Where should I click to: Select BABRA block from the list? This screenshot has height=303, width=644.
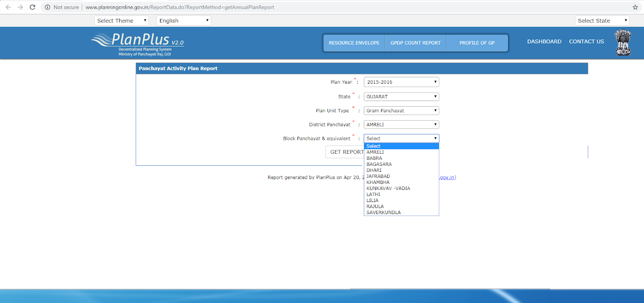tap(401, 158)
